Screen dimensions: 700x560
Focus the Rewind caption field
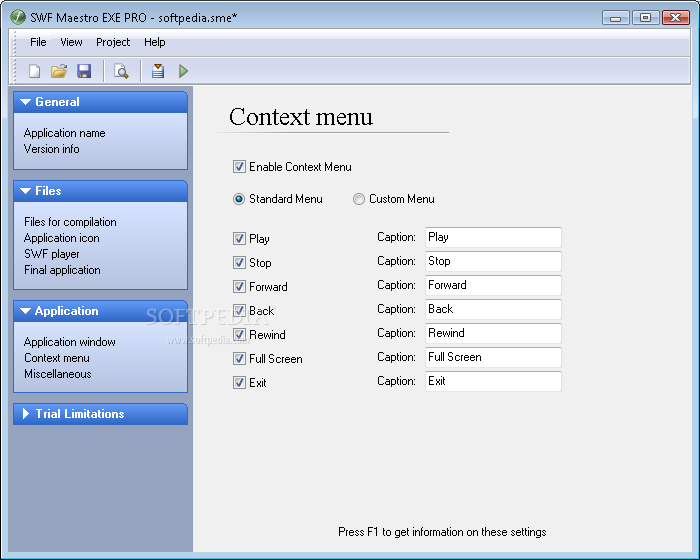(493, 334)
